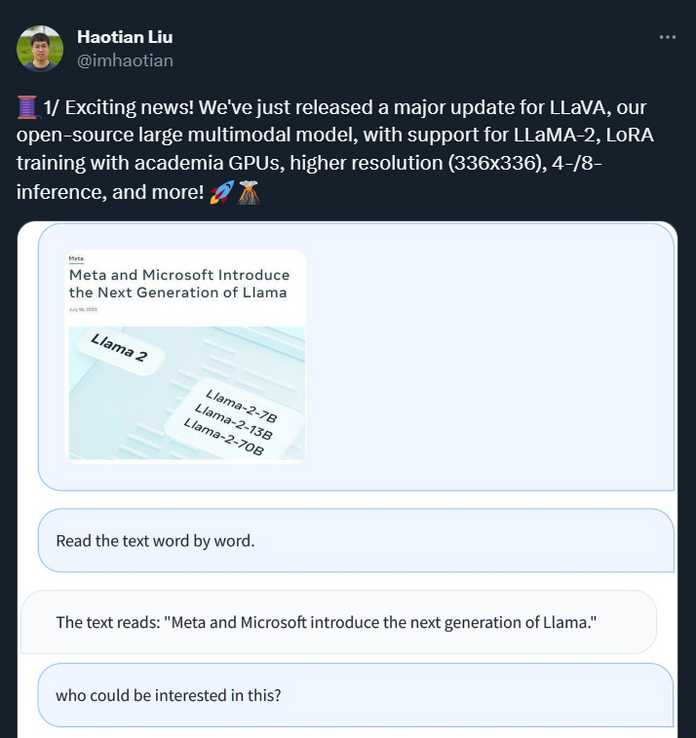Click the volcano emoji in tweet

pos(249,192)
